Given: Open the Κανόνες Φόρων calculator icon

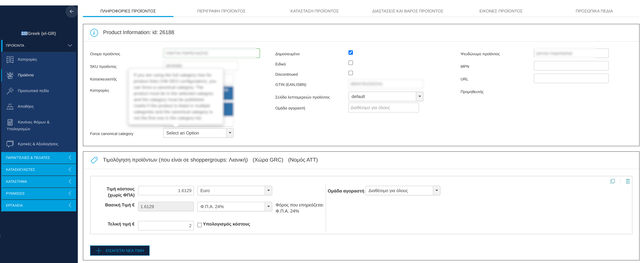Looking at the screenshot, I should (10, 122).
